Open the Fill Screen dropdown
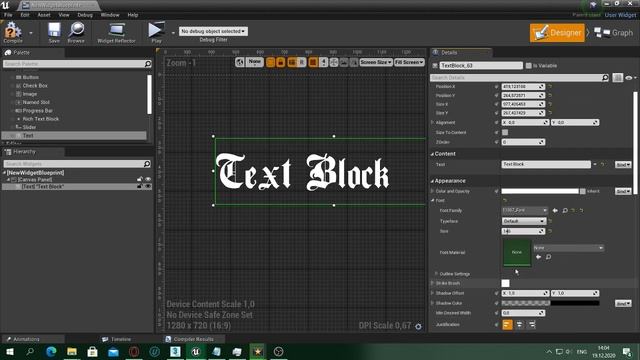 pyautogui.click(x=409, y=62)
